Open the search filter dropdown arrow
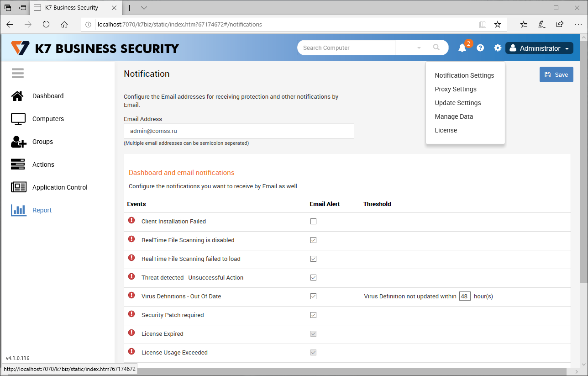This screenshot has width=588, height=376. point(419,48)
